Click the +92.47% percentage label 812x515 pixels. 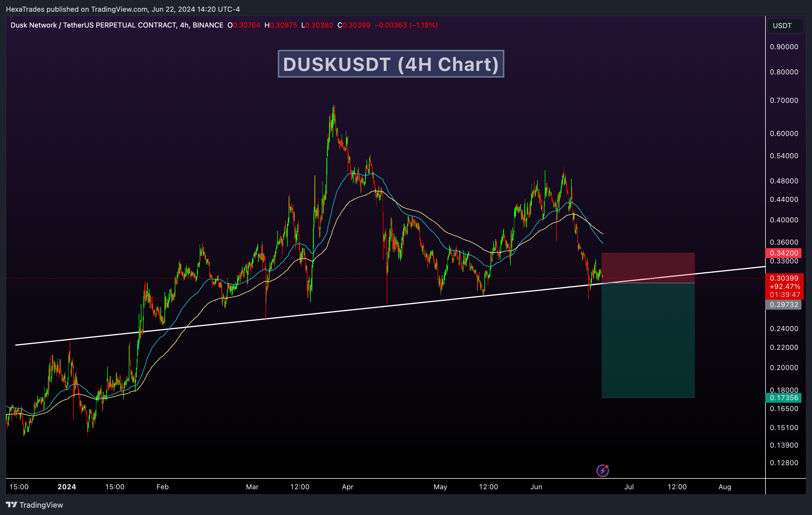click(x=785, y=287)
